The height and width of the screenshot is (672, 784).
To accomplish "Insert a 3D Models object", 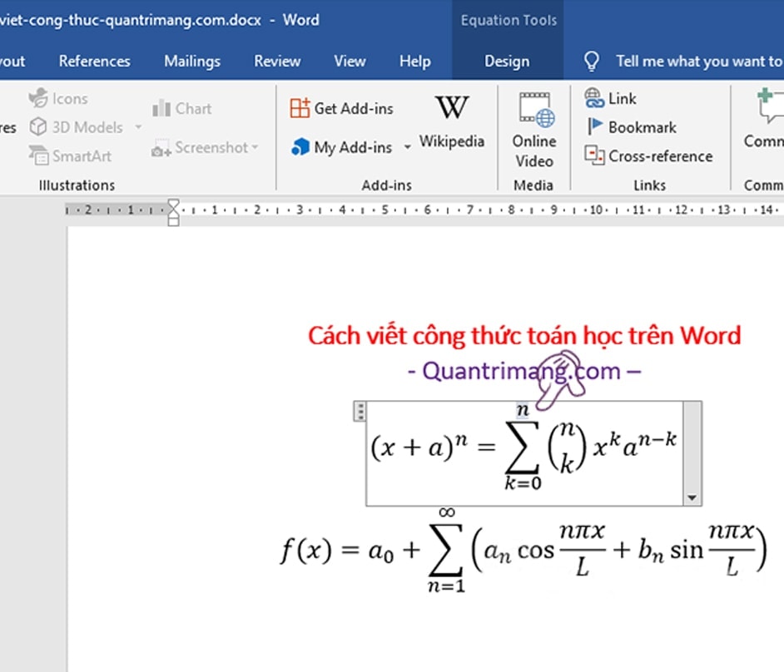I will (x=76, y=127).
